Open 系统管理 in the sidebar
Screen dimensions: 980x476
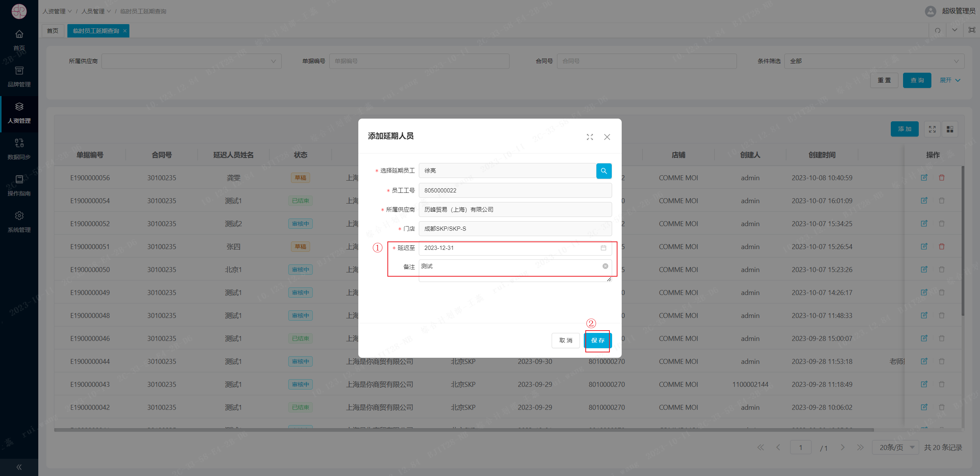[19, 222]
